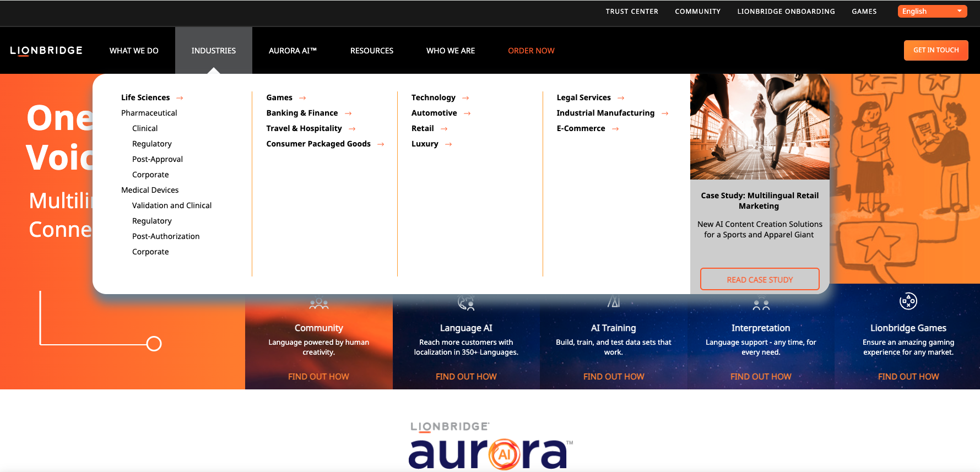Click the runners case study image
This screenshot has width=980, height=472.
click(x=760, y=127)
